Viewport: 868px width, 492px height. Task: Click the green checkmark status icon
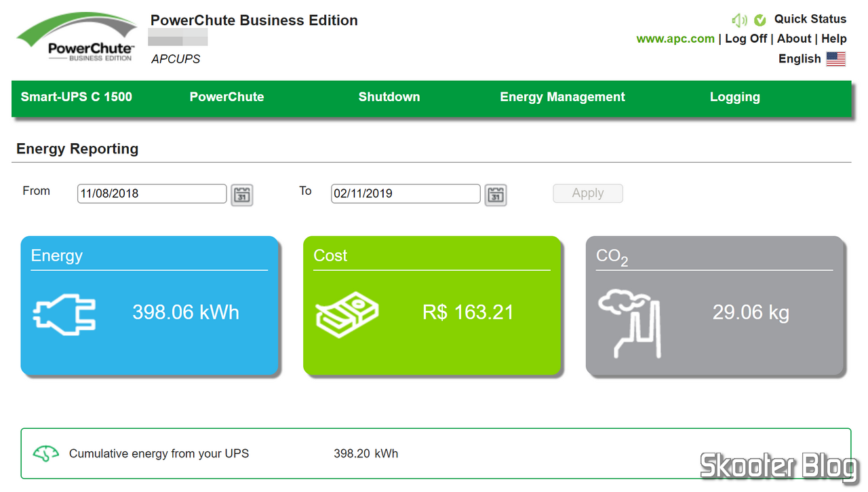(x=760, y=20)
